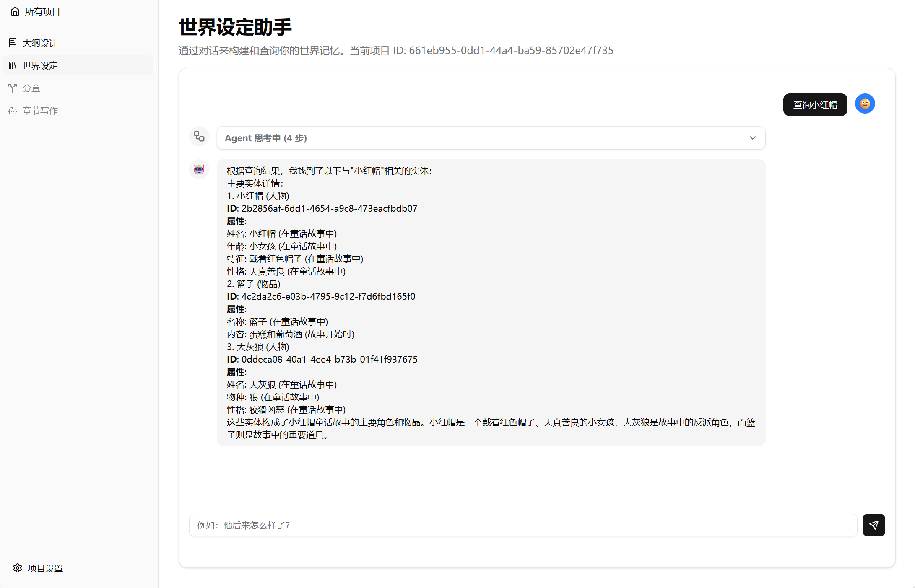Image resolution: width=915 pixels, height=588 pixels.
Task: Expand the Agent 思考中 chevron arrow
Action: (752, 138)
